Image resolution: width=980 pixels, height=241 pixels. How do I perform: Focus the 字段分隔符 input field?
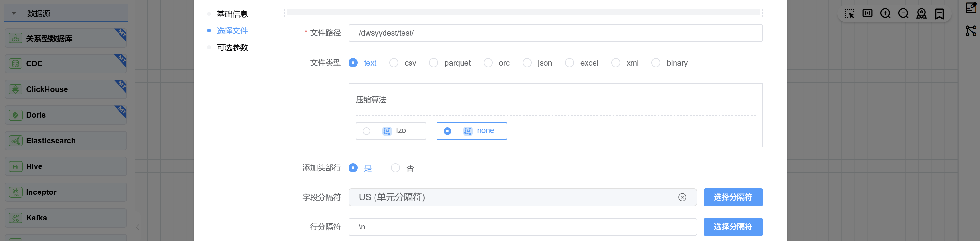click(522, 197)
